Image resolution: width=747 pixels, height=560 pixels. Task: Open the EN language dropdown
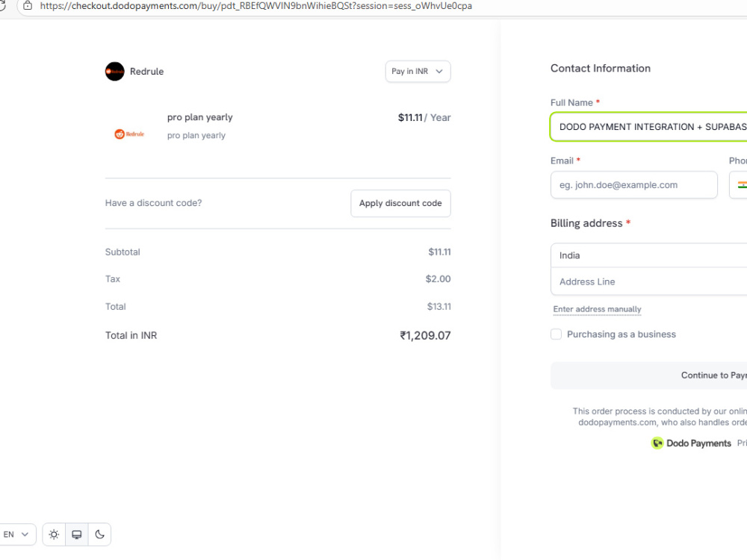point(17,535)
